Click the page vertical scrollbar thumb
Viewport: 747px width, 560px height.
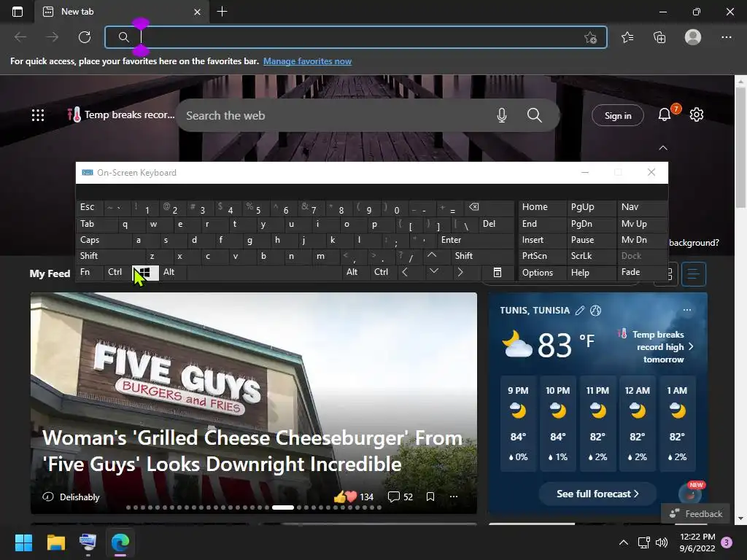coord(740,147)
